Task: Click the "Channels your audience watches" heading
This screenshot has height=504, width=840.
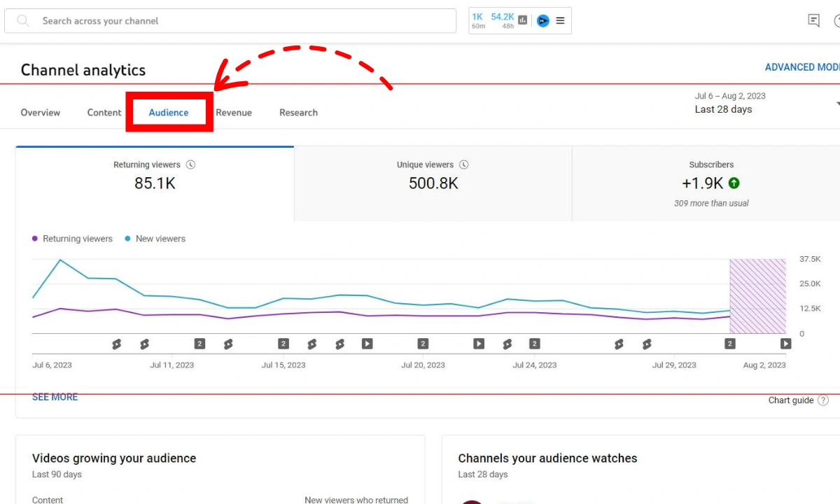Action: 547,458
